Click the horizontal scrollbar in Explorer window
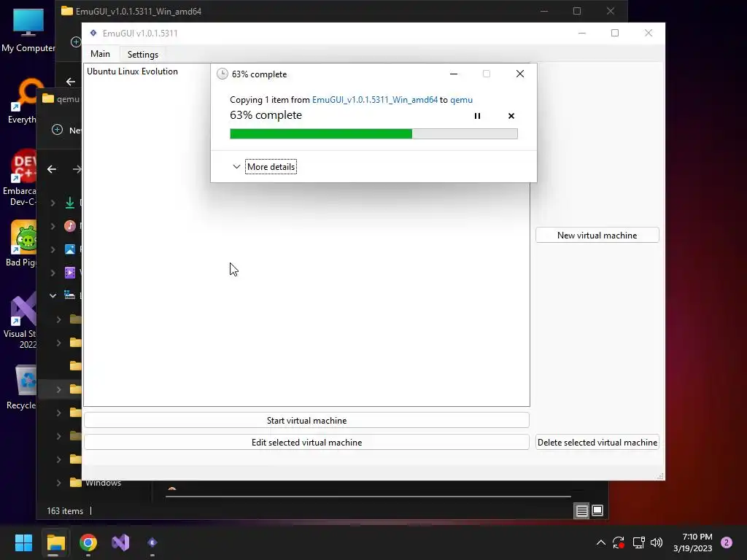The width and height of the screenshot is (747, 560). point(368,496)
